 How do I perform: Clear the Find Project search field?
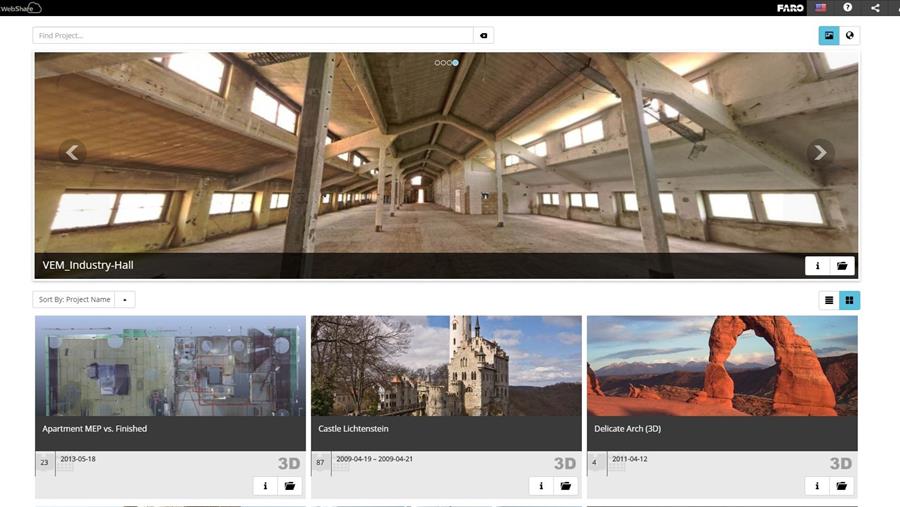click(483, 35)
